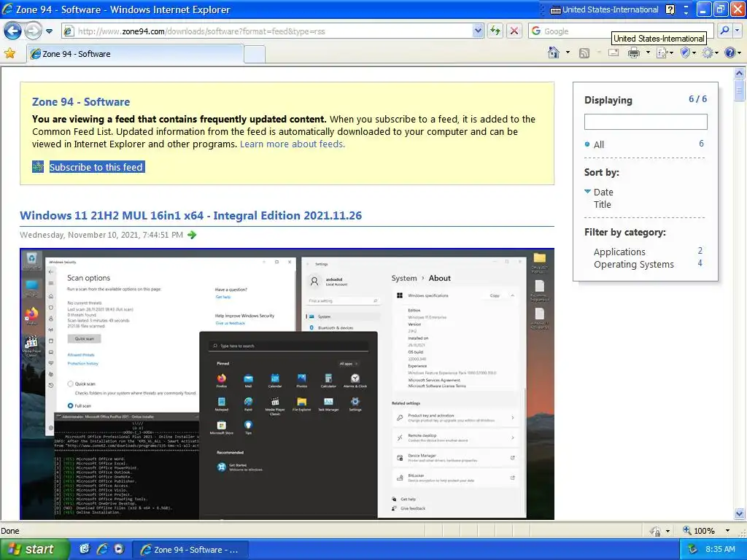Open the Windows start menu
Viewport: 747px width, 560px height.
34,550
